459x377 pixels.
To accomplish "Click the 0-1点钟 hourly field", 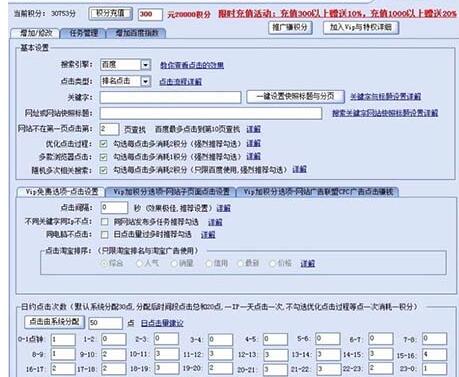I will 63,340.
